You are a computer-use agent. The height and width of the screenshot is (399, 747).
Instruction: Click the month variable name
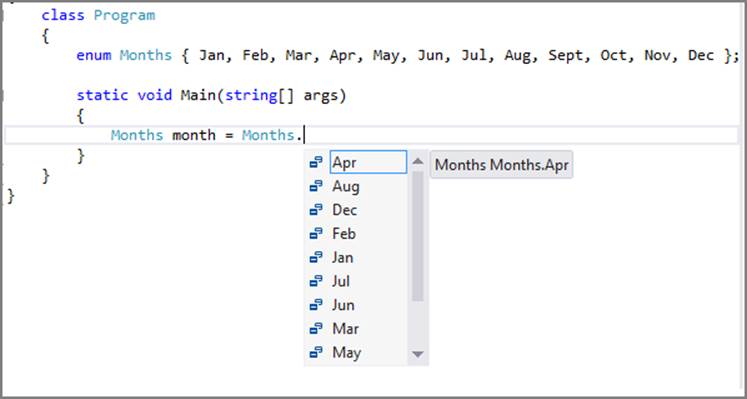pyautogui.click(x=194, y=135)
